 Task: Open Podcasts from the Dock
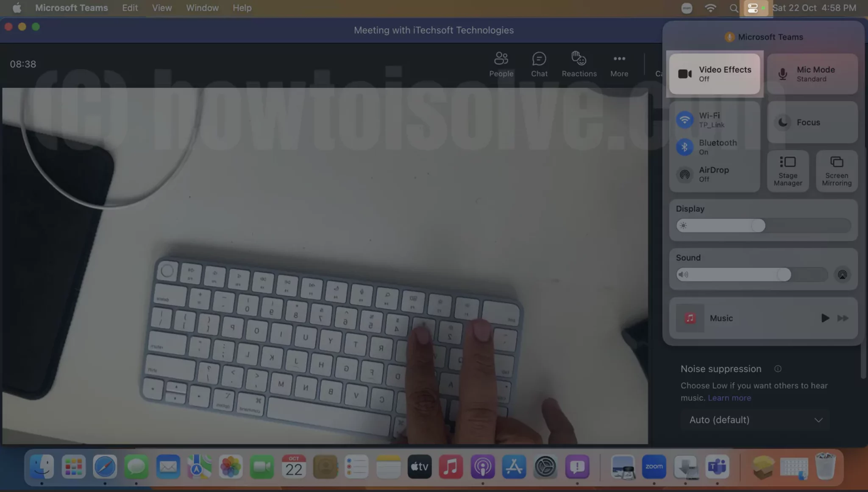pos(482,467)
